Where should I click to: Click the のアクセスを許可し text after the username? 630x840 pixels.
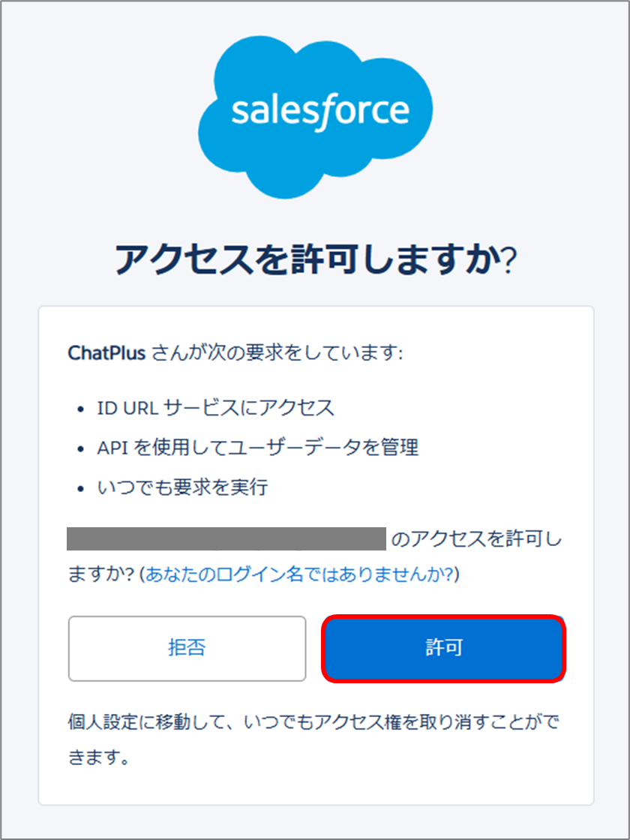pyautogui.click(x=476, y=538)
